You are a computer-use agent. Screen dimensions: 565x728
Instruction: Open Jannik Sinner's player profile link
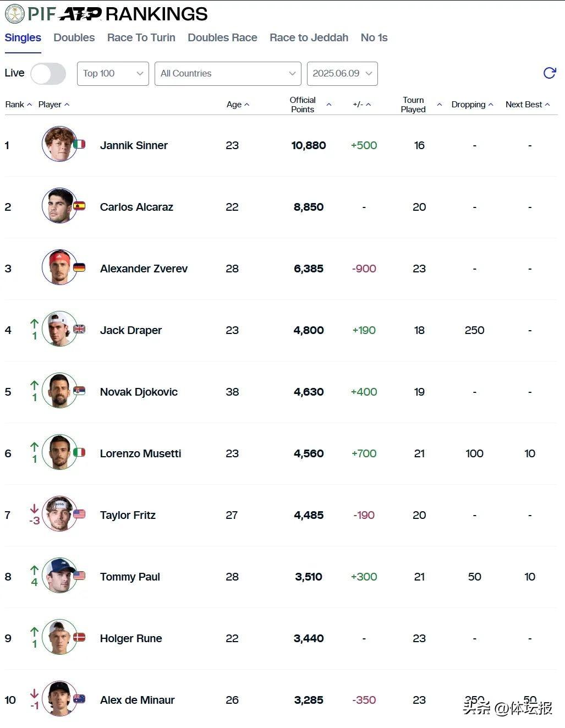pyautogui.click(x=134, y=145)
